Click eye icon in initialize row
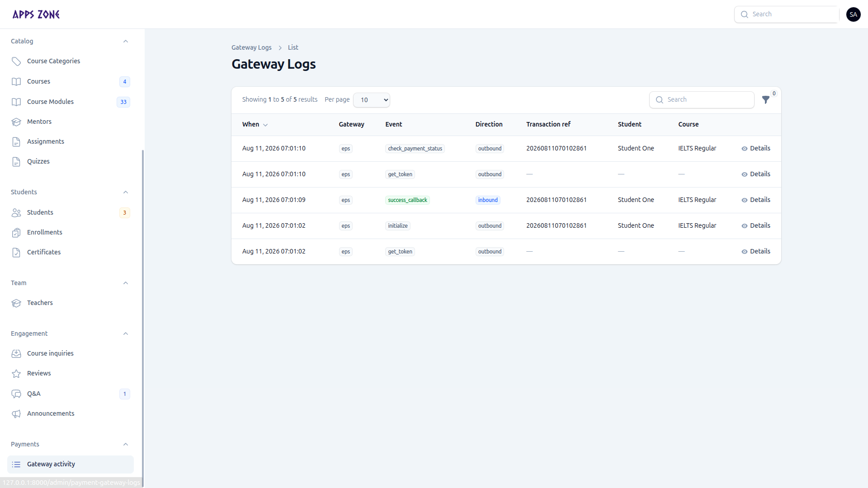Screen dimensions: 868x488 pos(744,226)
